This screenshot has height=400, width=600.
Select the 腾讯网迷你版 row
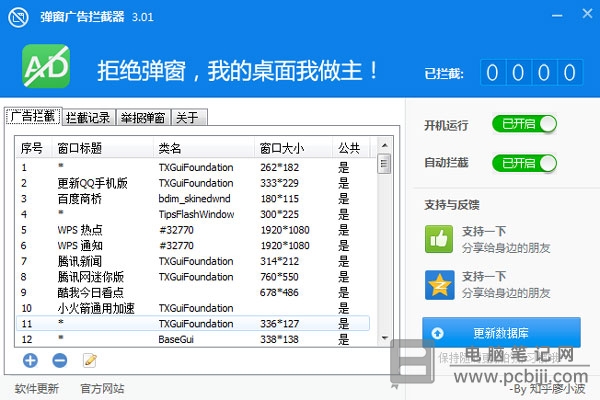pyautogui.click(x=193, y=277)
